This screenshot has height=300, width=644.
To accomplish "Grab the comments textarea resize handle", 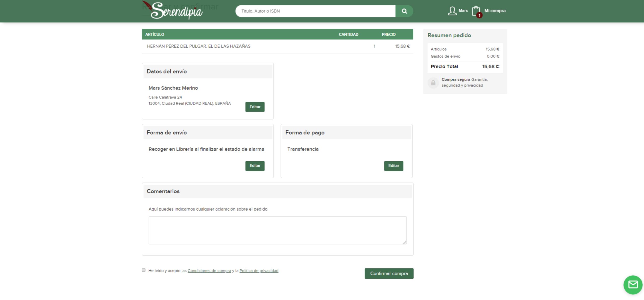I will [x=404, y=242].
